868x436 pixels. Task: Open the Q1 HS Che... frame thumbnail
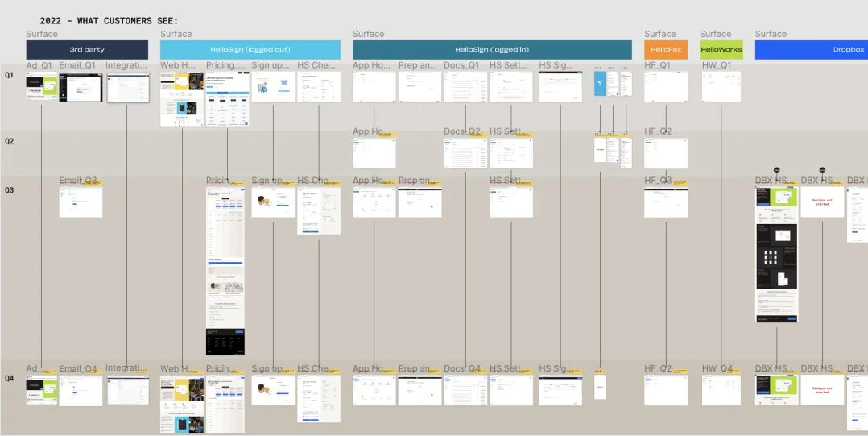(x=319, y=87)
